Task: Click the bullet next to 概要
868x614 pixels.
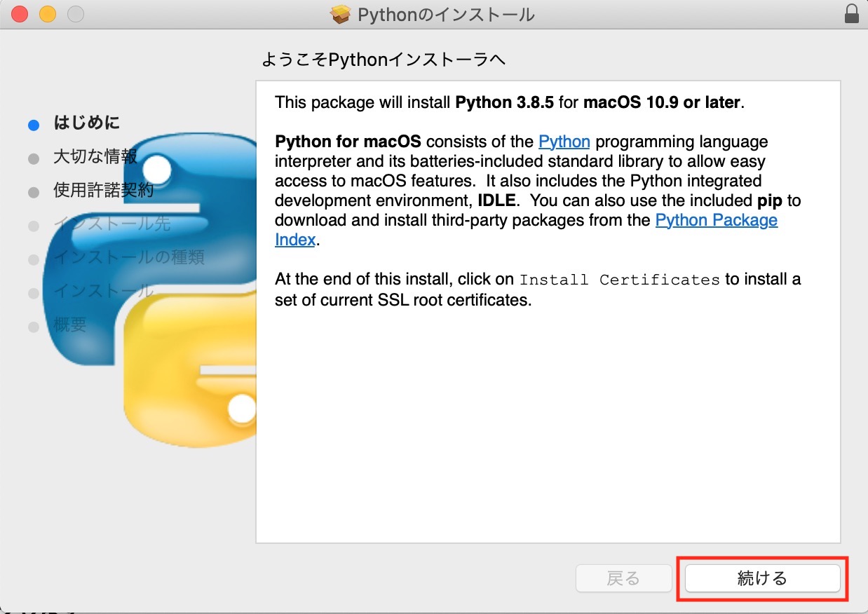Action: tap(33, 326)
